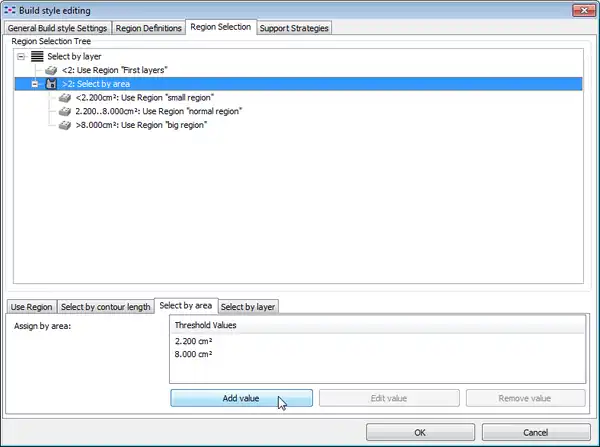Click the icon beside the "small region" entry
Screen dimensions: 600x447
65,98
